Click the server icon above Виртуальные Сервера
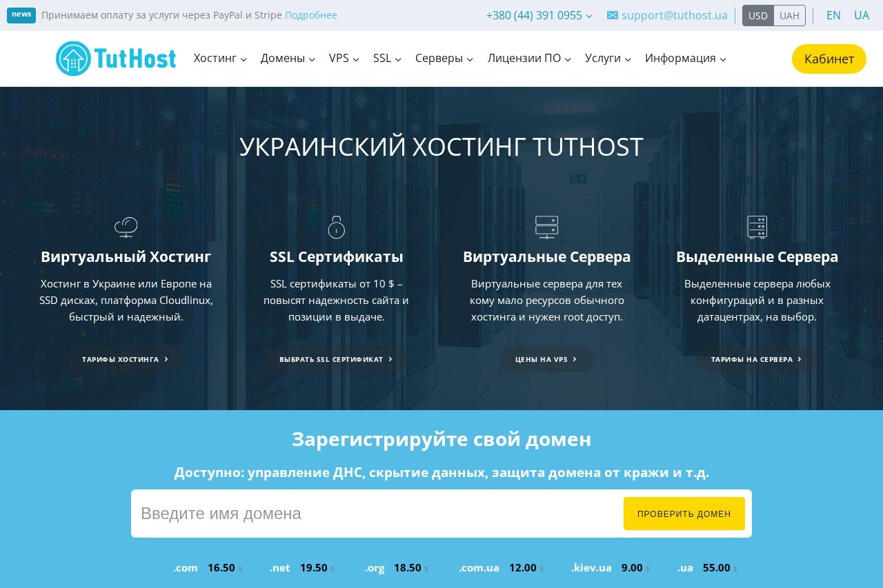 pyautogui.click(x=546, y=227)
